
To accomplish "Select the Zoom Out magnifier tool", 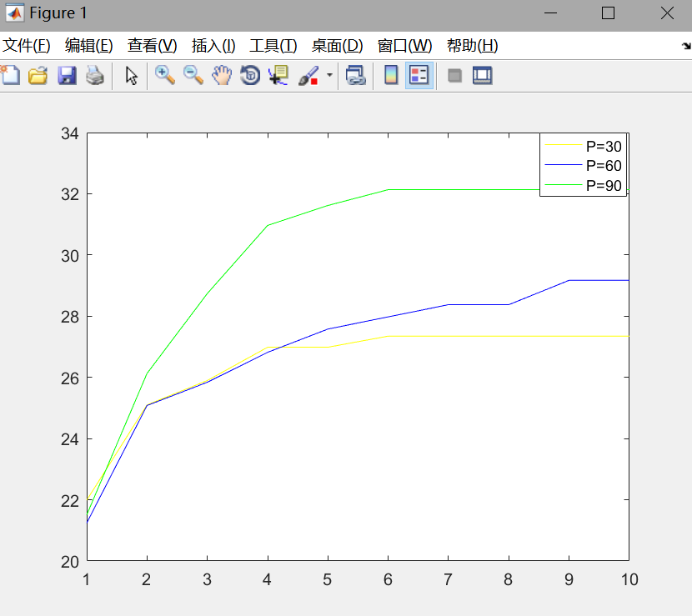I will 193,76.
